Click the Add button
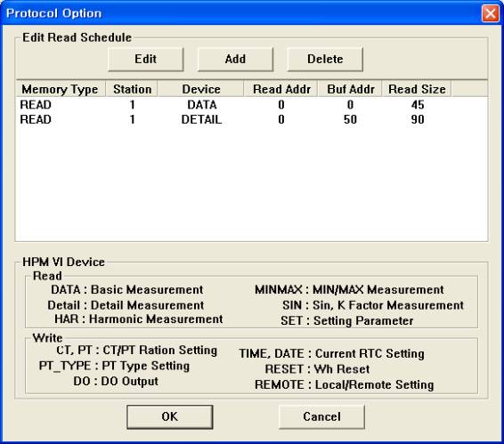This screenshot has width=504, height=444. click(235, 60)
